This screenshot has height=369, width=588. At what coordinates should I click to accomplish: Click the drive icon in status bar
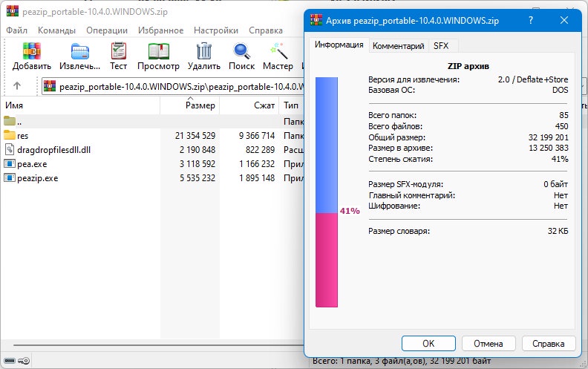(10, 361)
